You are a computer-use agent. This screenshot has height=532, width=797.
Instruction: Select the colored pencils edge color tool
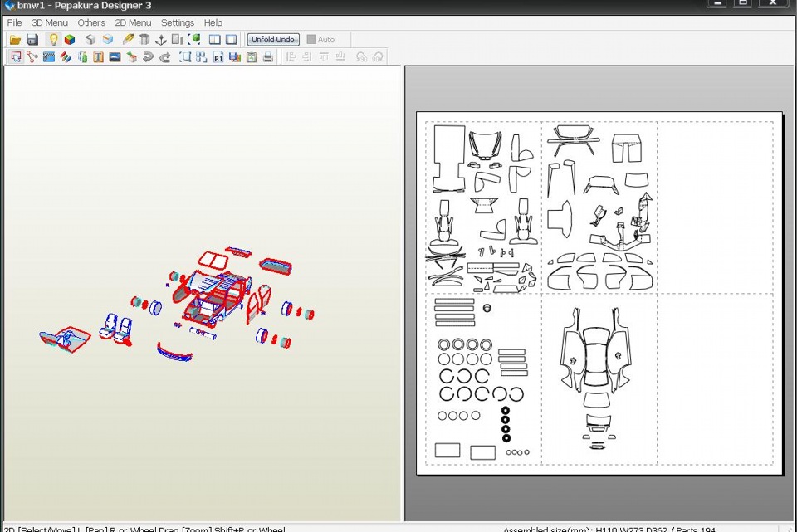(66, 57)
